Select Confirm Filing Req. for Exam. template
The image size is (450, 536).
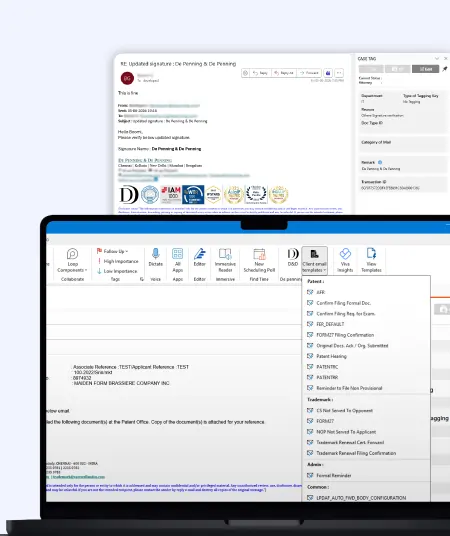pyautogui.click(x=366, y=313)
